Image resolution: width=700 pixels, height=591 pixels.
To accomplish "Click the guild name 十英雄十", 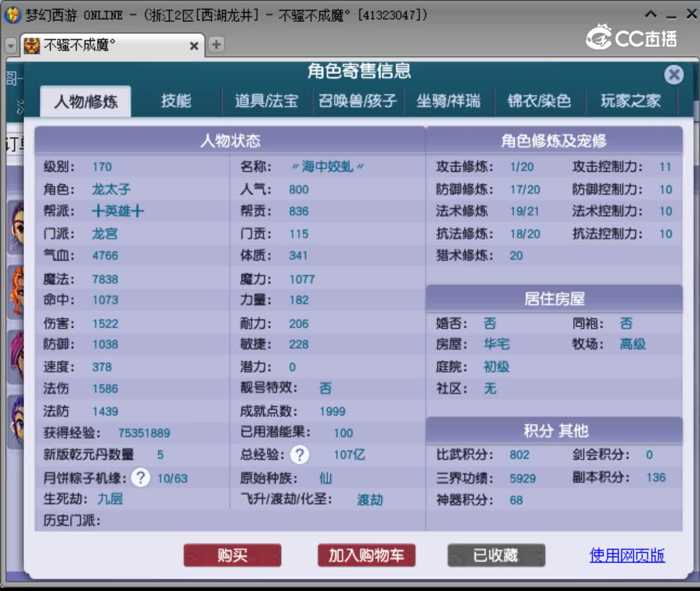I will pos(118,211).
